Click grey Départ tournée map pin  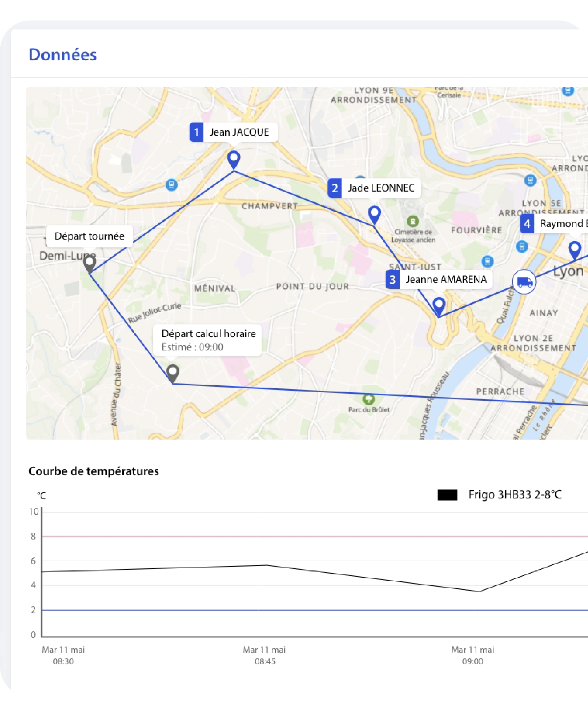pos(89,263)
